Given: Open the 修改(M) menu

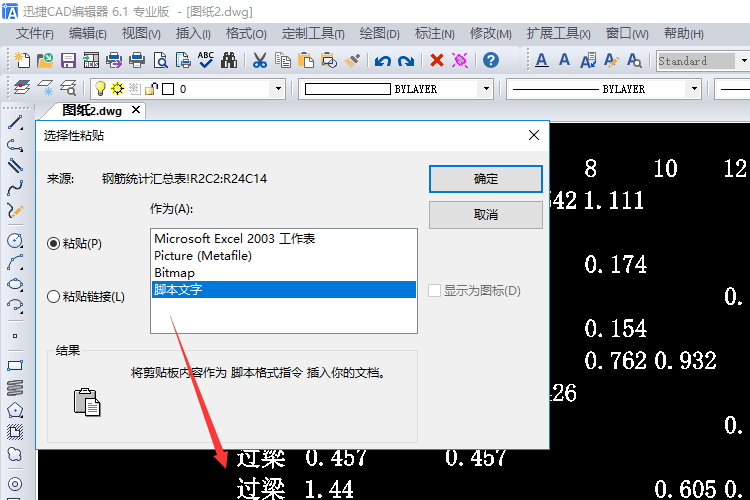Looking at the screenshot, I should 490,34.
